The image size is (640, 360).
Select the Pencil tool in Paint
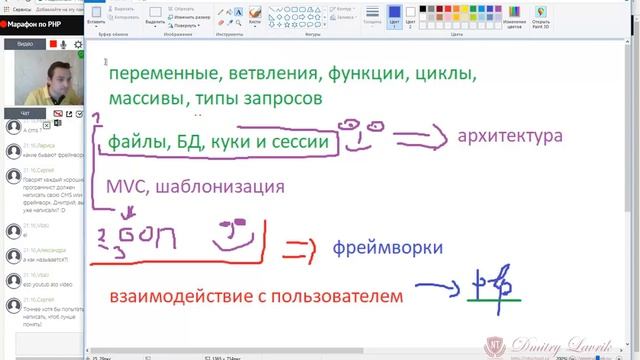221,12
